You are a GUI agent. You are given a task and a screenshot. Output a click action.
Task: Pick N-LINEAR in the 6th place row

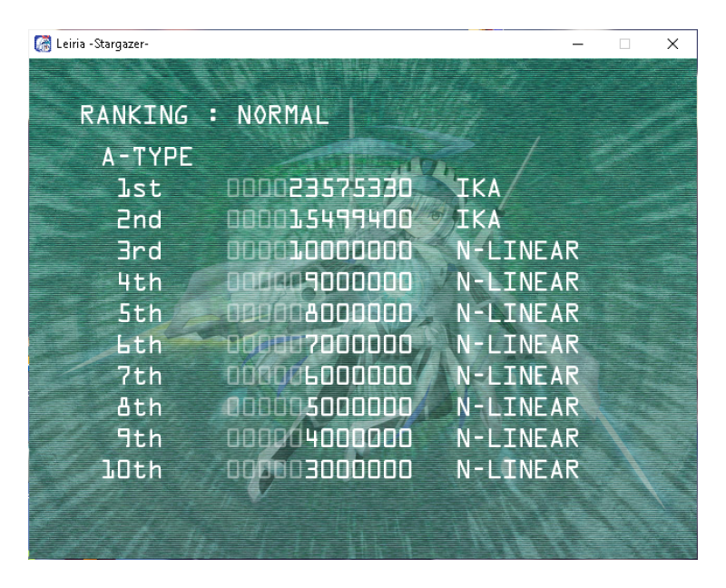pos(517,345)
